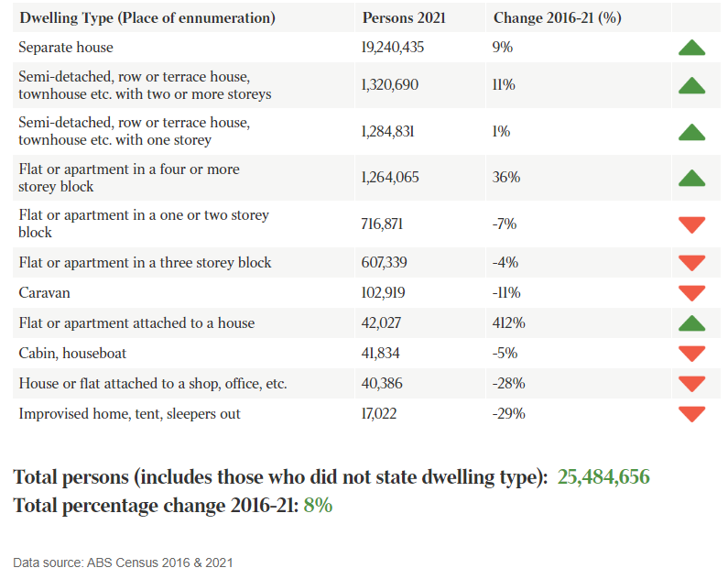
Task: Click the red down arrow beside -7%
Action: [691, 224]
